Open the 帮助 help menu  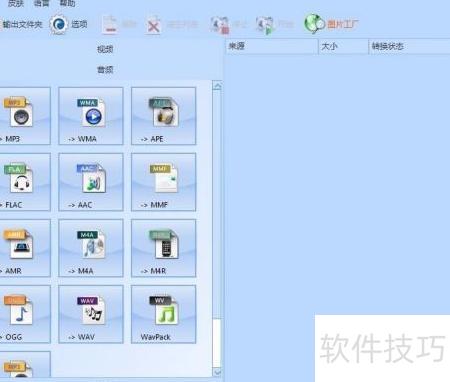67,3
